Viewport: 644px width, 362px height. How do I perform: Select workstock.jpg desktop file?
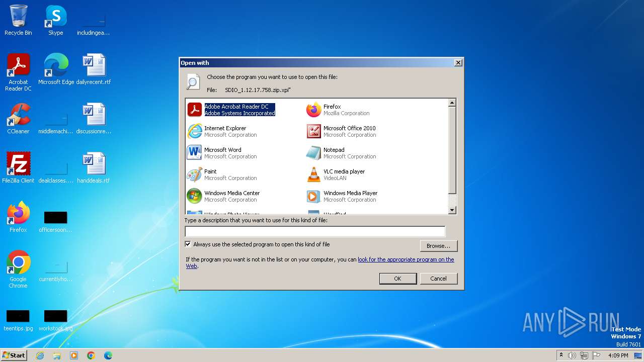coord(55,320)
